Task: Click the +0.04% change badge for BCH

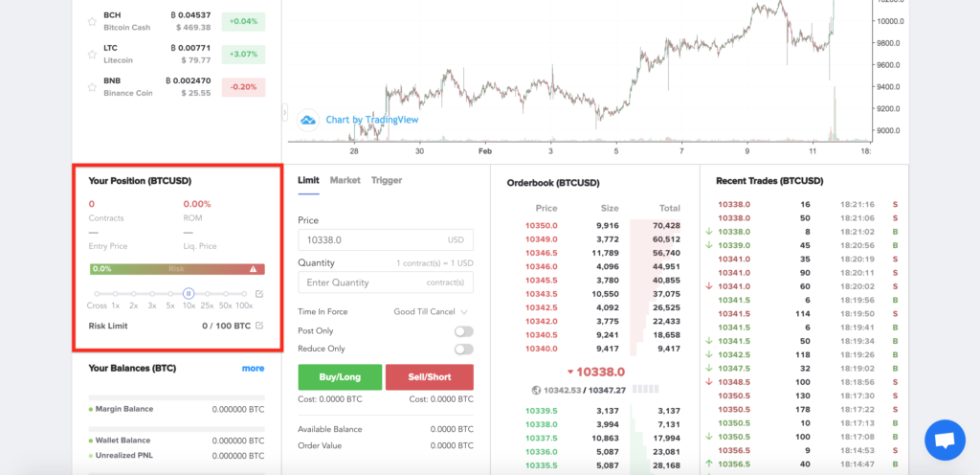Action: coord(243,21)
